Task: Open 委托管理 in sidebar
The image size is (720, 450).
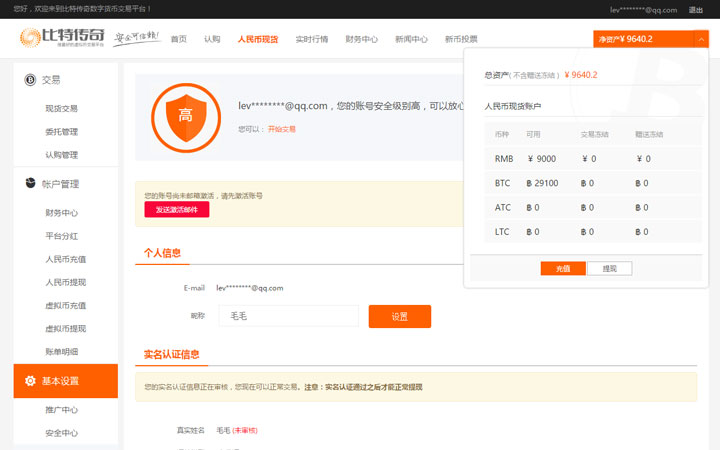Action: point(62,132)
